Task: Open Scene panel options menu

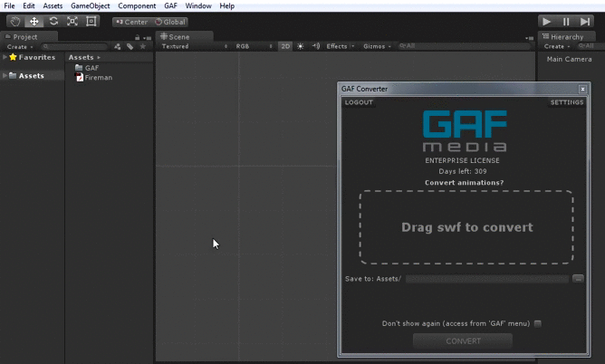Action: pos(529,38)
